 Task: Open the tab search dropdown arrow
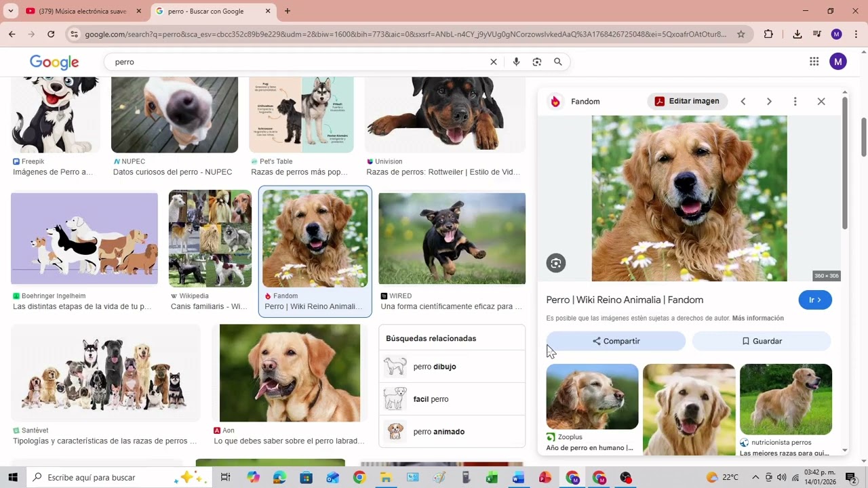(10, 11)
